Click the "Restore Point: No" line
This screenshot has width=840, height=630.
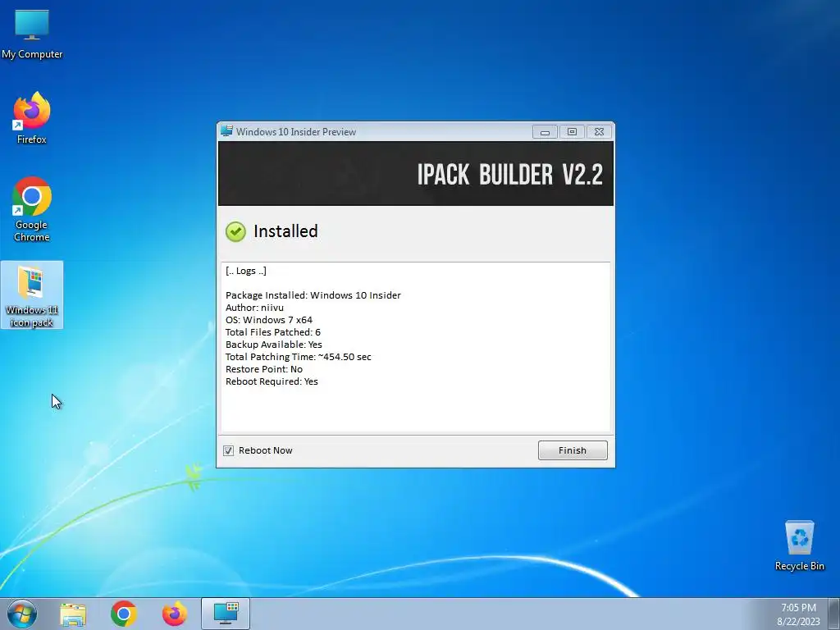(264, 369)
